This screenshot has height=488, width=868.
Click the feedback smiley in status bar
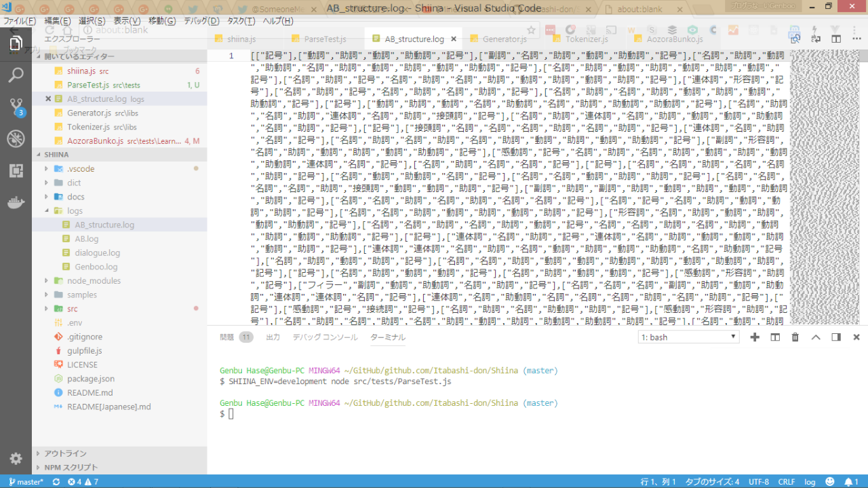coord(830,482)
